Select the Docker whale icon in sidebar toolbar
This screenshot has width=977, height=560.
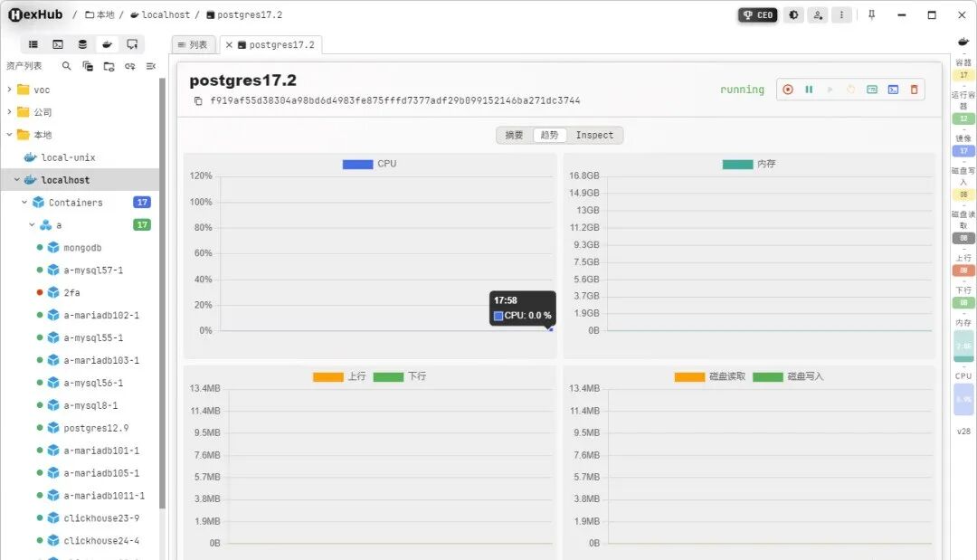tap(107, 44)
